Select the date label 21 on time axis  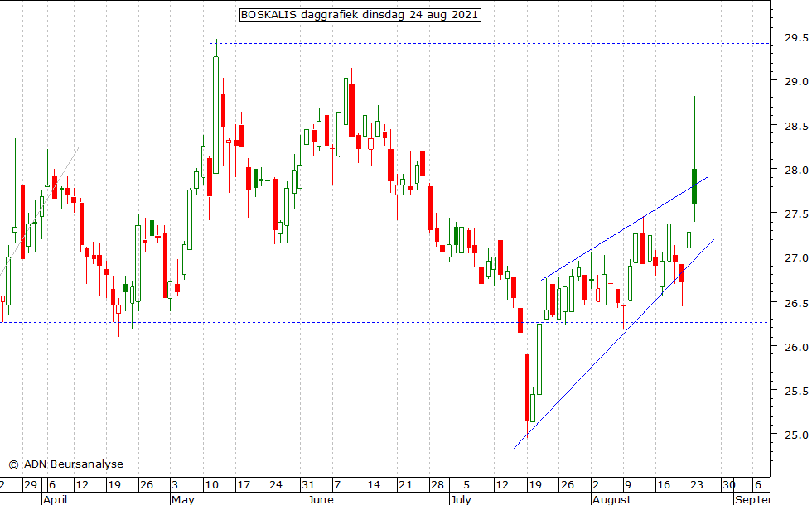point(405,485)
